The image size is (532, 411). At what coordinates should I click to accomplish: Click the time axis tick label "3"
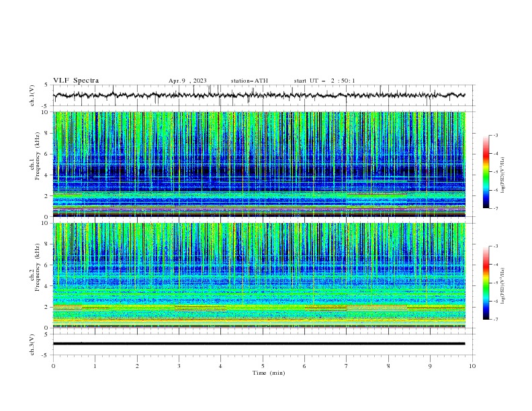179,366
